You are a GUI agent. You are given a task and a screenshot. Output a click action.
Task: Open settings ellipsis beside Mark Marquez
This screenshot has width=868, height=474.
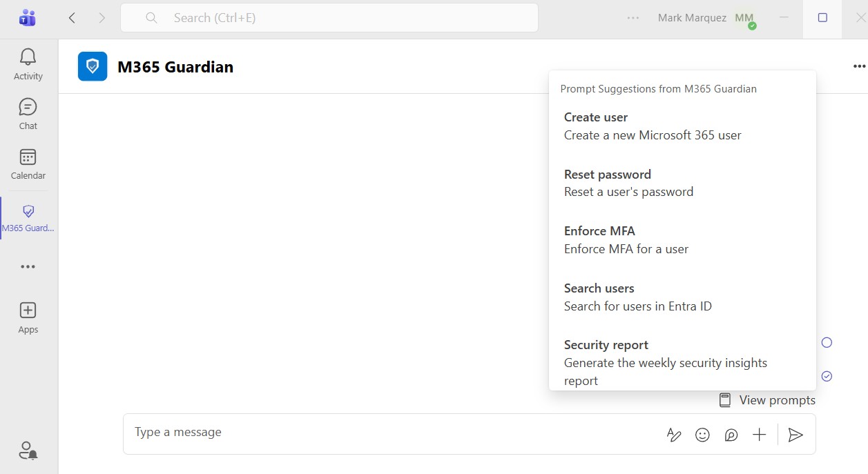pyautogui.click(x=633, y=18)
